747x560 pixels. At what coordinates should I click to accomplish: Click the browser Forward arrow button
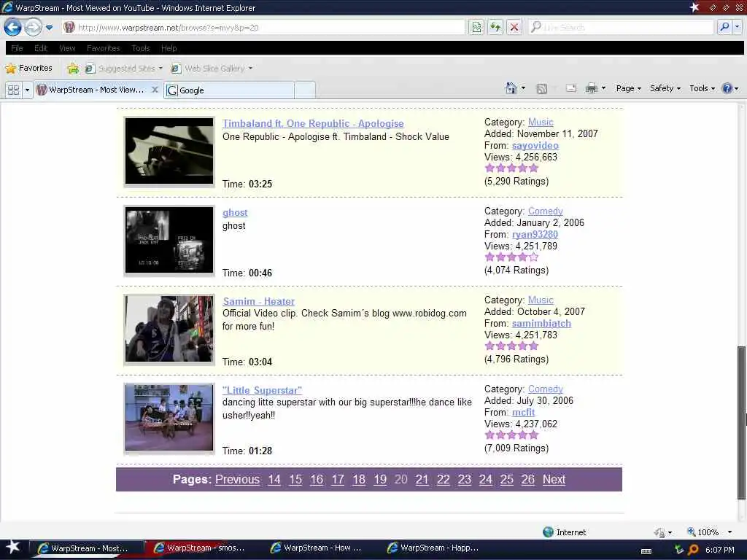coord(33,27)
